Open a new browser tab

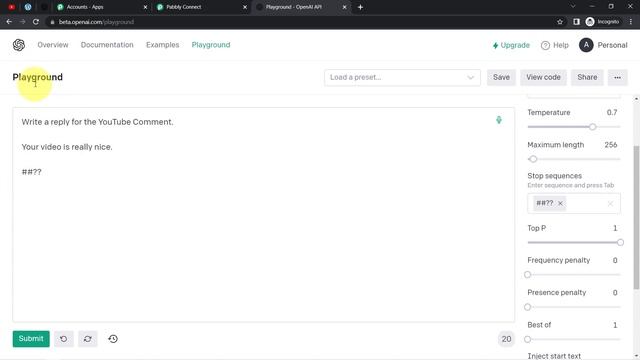(360, 7)
